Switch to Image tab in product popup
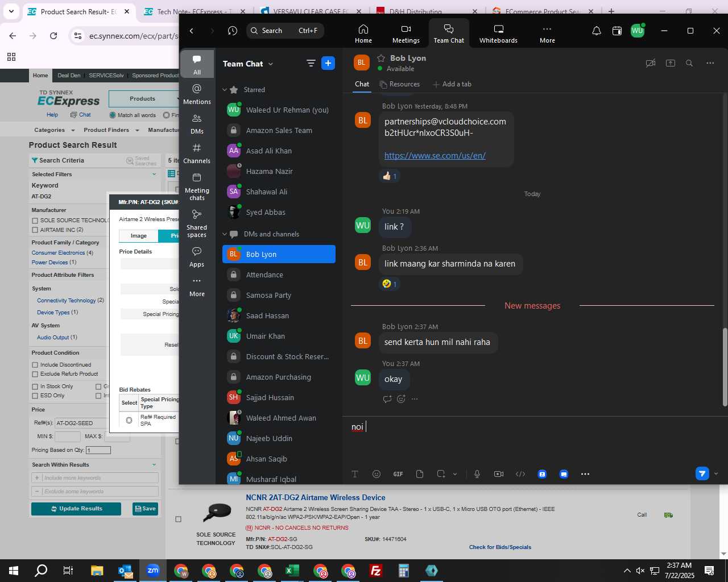 point(138,236)
